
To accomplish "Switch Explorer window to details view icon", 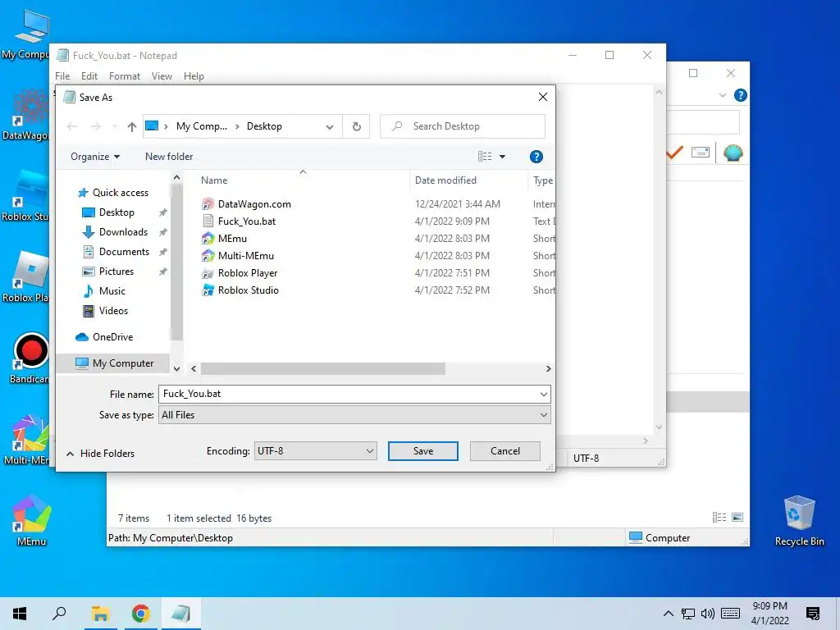I will (x=719, y=517).
